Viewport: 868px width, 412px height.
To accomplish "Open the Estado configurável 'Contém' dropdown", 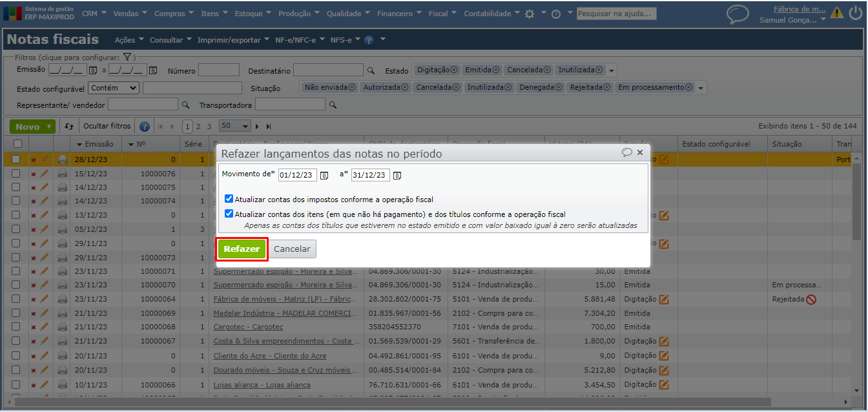I will click(114, 88).
